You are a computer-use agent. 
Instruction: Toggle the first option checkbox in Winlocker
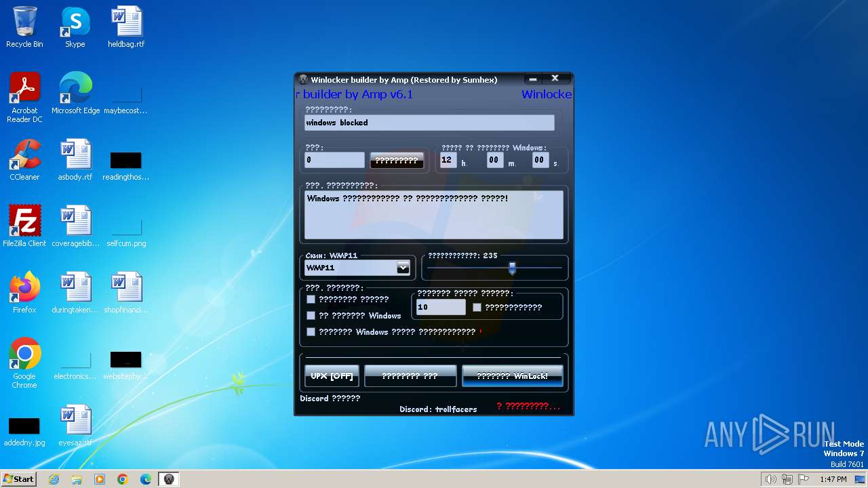tap(311, 299)
